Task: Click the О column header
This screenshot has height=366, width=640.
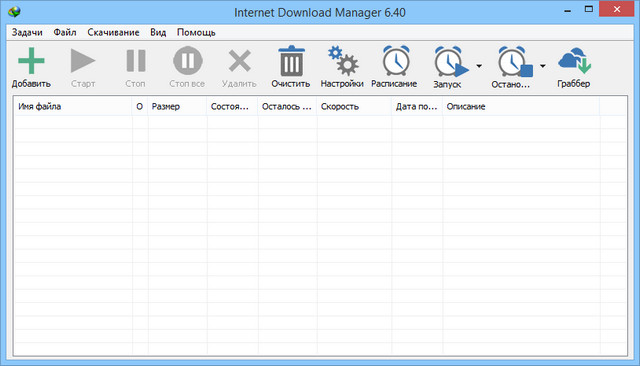Action: pos(140,106)
